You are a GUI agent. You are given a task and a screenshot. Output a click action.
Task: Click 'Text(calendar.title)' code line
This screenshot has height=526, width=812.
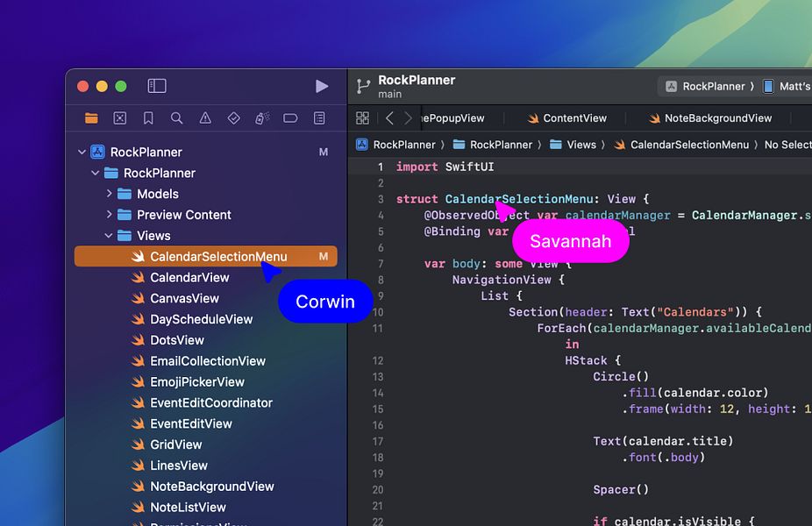click(x=663, y=441)
